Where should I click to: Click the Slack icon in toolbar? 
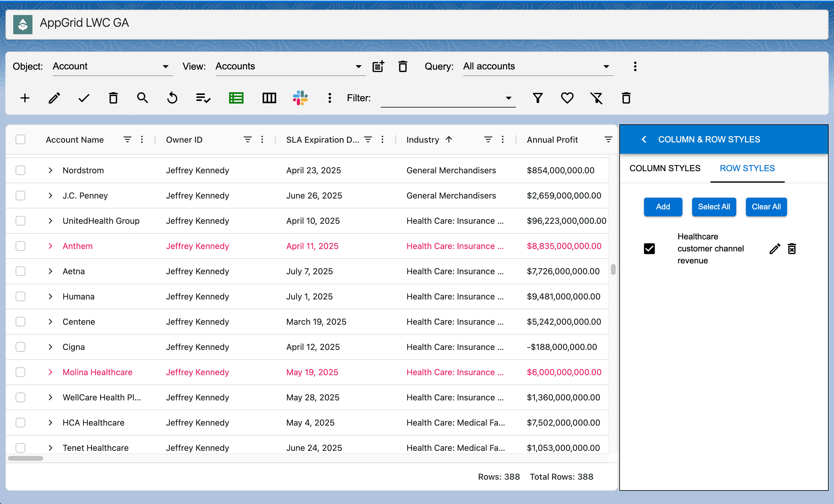point(300,98)
